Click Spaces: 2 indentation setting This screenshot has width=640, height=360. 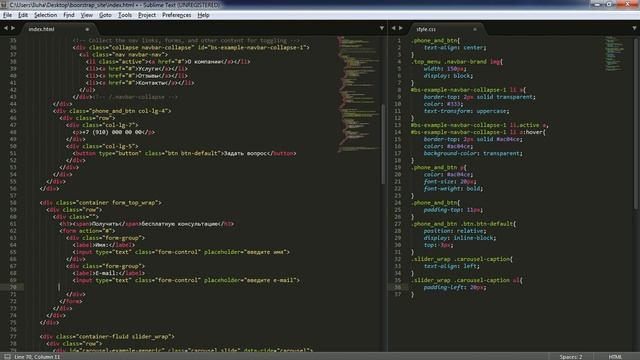point(571,357)
